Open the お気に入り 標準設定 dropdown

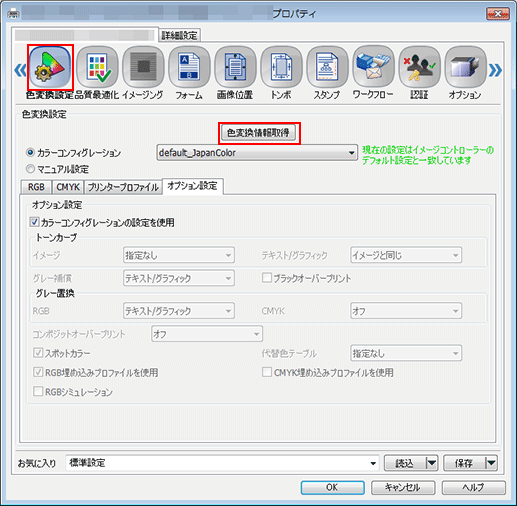pyautogui.click(x=222, y=463)
